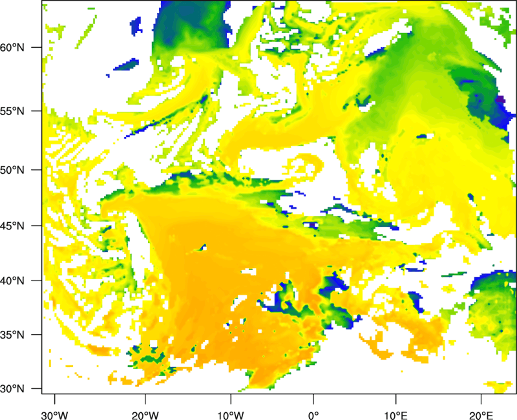Click the 35°N latitude label
The height and width of the screenshot is (420, 517).
(x=12, y=335)
